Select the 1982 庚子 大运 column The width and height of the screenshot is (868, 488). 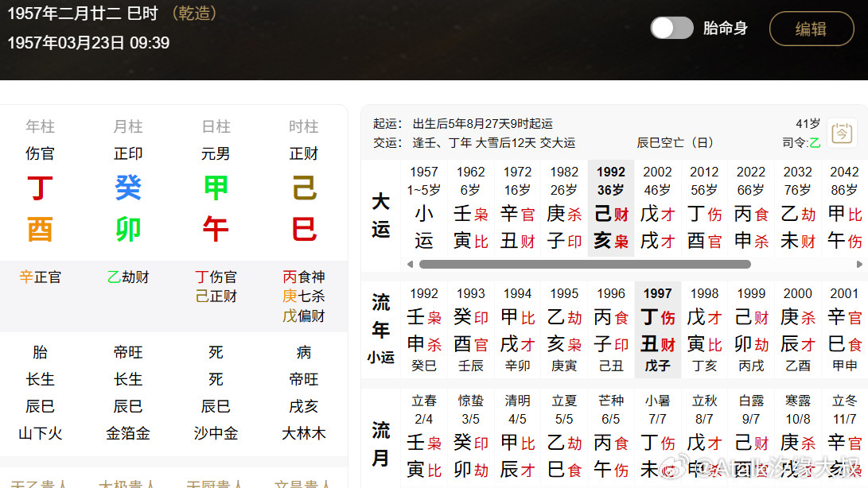coord(564,207)
